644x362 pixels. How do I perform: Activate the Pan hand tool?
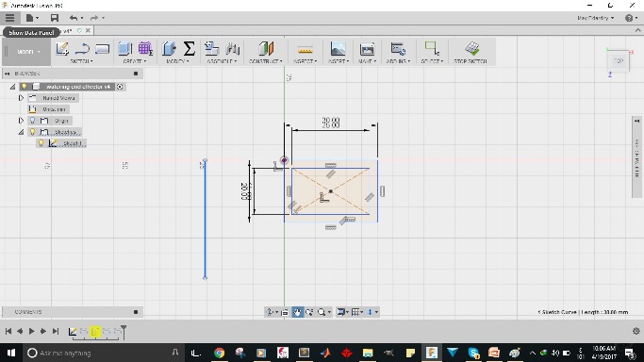(x=297, y=312)
